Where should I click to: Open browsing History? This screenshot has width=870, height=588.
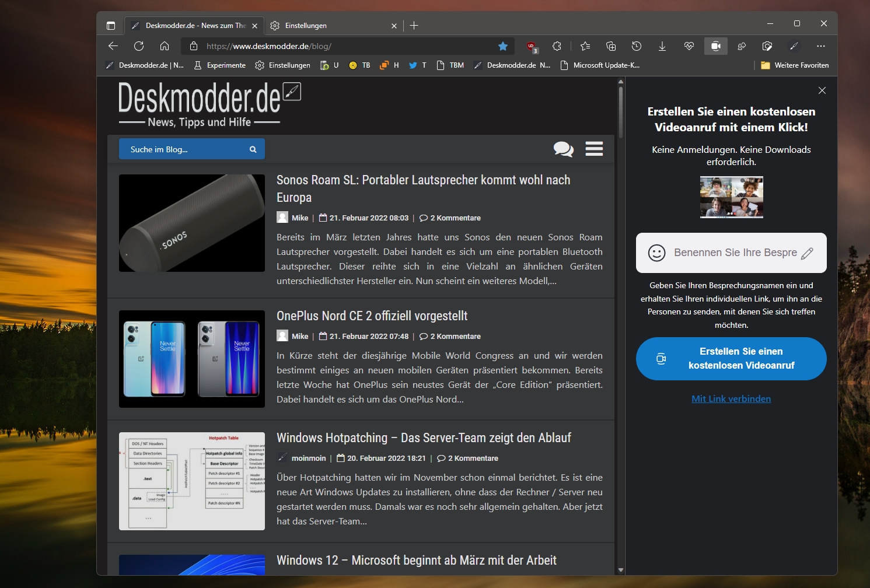(x=637, y=46)
